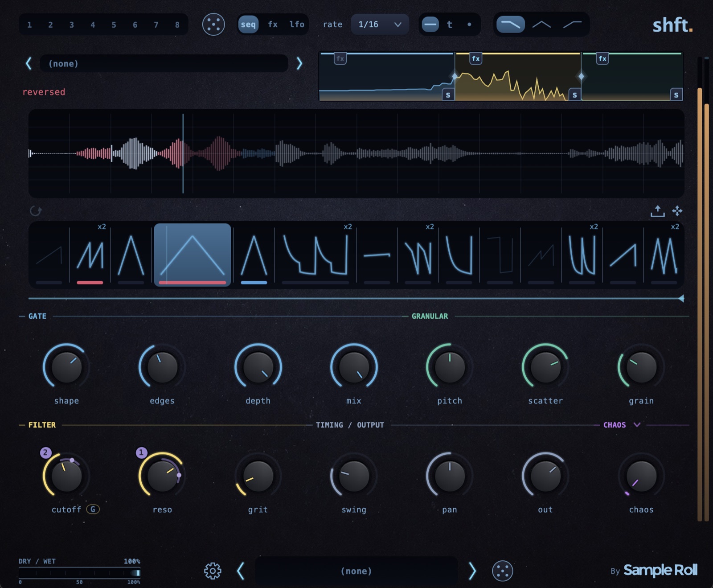Select the high-pass filter shape icon
The width and height of the screenshot is (713, 588).
(x=572, y=25)
